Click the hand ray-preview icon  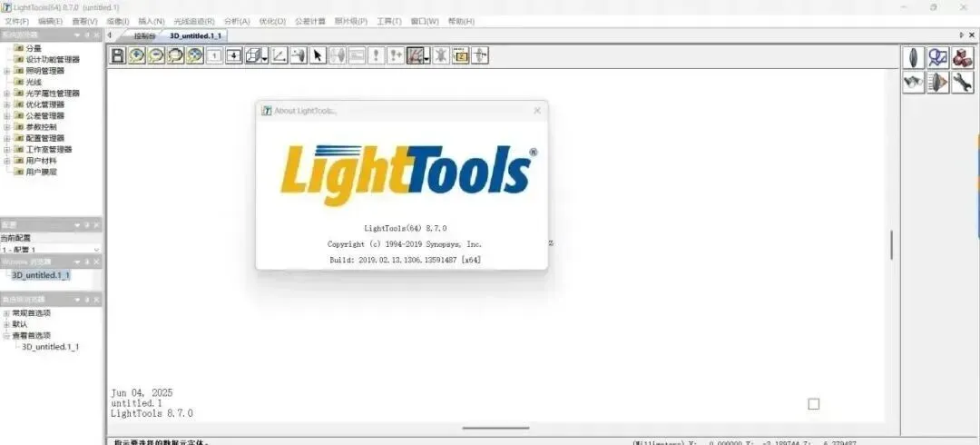[415, 55]
